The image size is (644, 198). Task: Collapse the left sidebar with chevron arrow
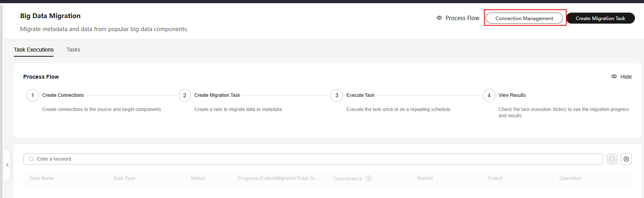pyautogui.click(x=7, y=165)
